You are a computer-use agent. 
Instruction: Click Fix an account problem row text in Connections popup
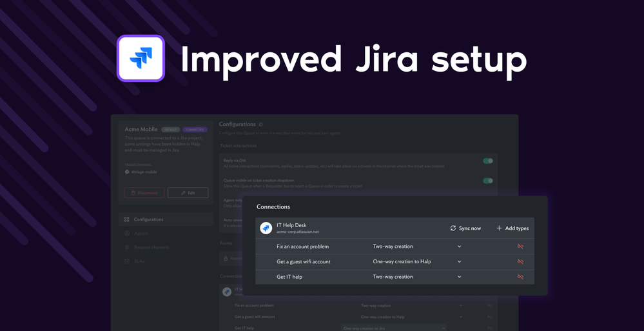[303, 246]
